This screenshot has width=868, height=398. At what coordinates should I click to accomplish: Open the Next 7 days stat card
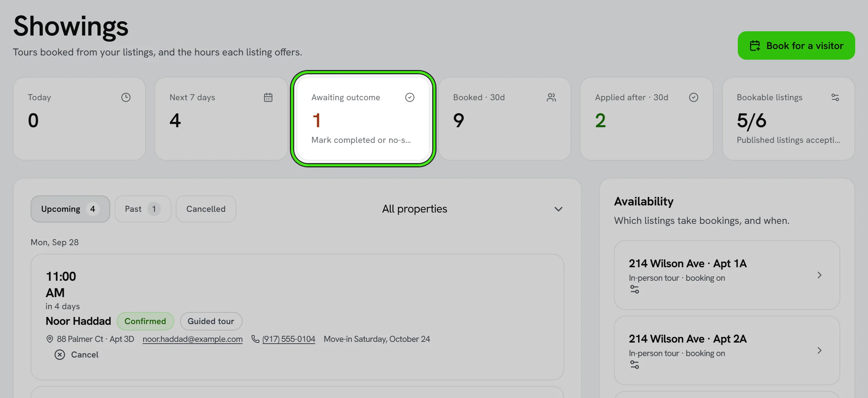click(221, 119)
